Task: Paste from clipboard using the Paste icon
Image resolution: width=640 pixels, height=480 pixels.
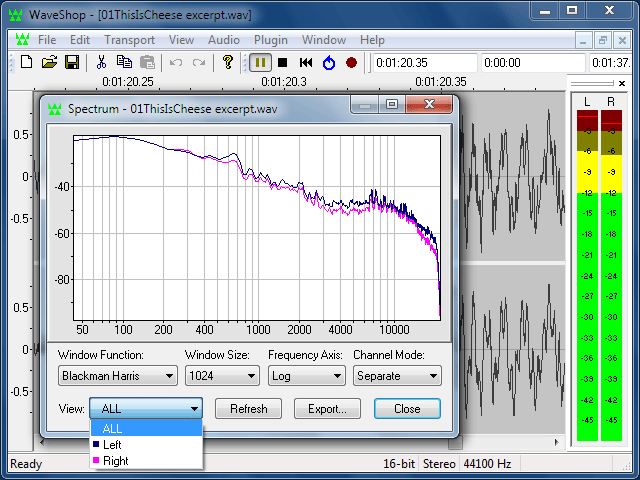Action: click(147, 62)
